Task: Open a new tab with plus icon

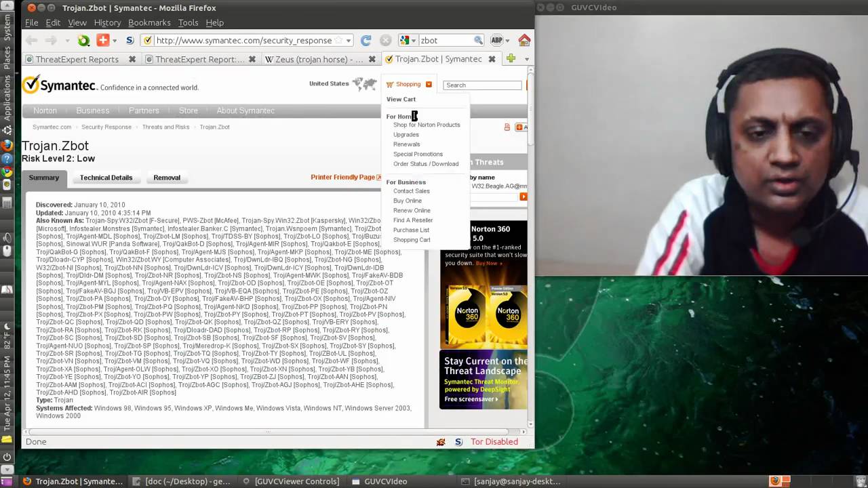Action: [x=511, y=59]
